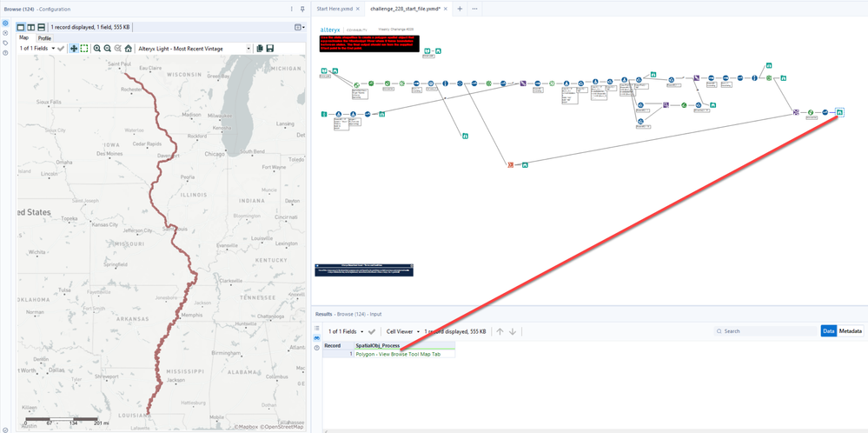The width and height of the screenshot is (868, 433).
Task: Close the Start Here.yxmd tab
Action: click(x=358, y=9)
